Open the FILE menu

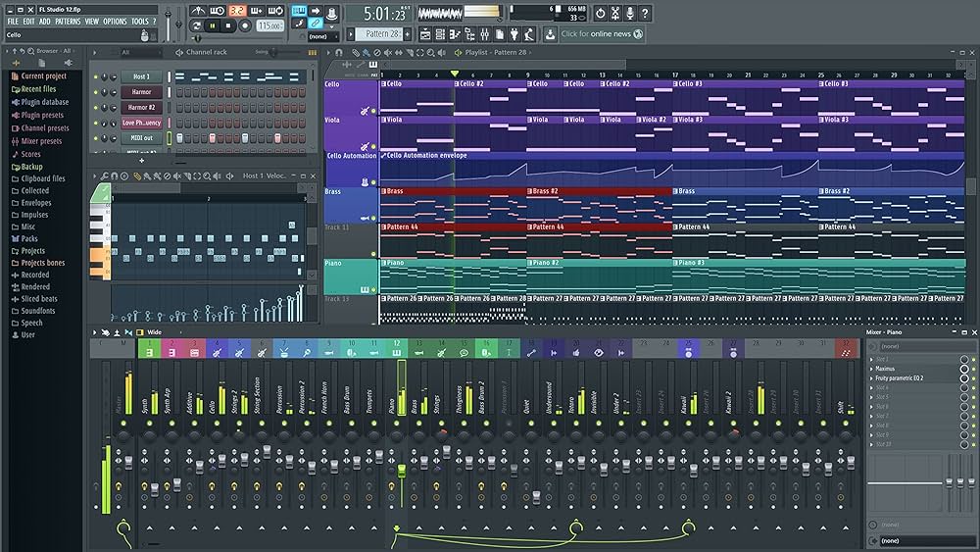pos(13,22)
